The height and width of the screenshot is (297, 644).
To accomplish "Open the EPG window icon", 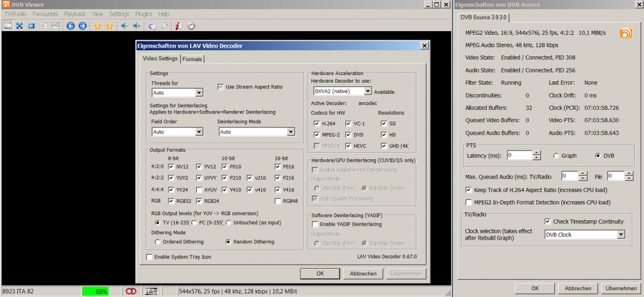I will (x=55, y=26).
